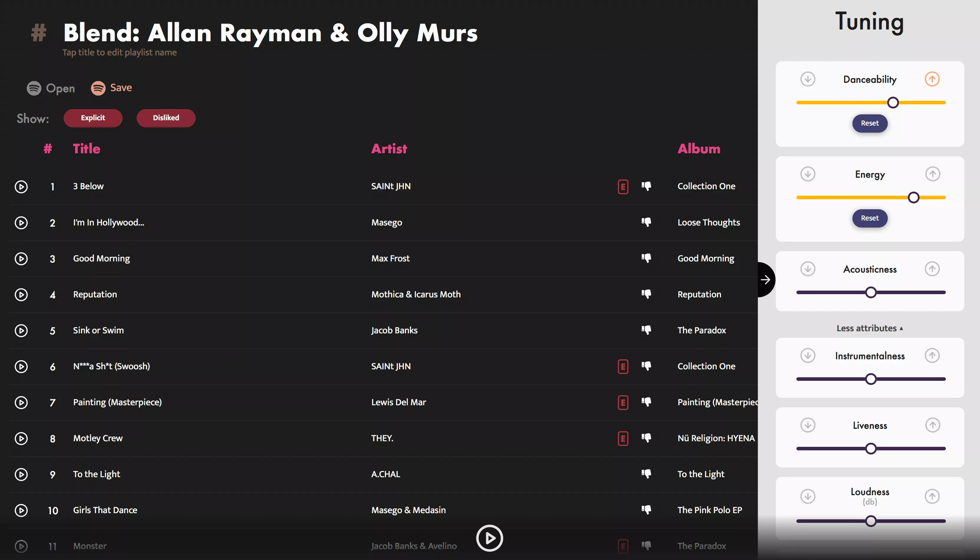Viewport: 980px width, 560px height.
Task: Toggle the Disliked show filter
Action: pyautogui.click(x=166, y=118)
